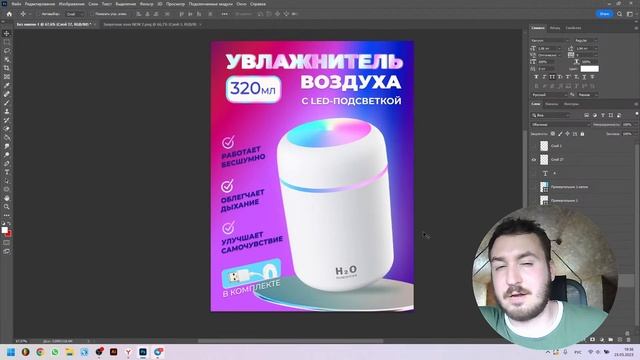Filter layers by type layers (T icon)
640x360 pixels.
602,116
